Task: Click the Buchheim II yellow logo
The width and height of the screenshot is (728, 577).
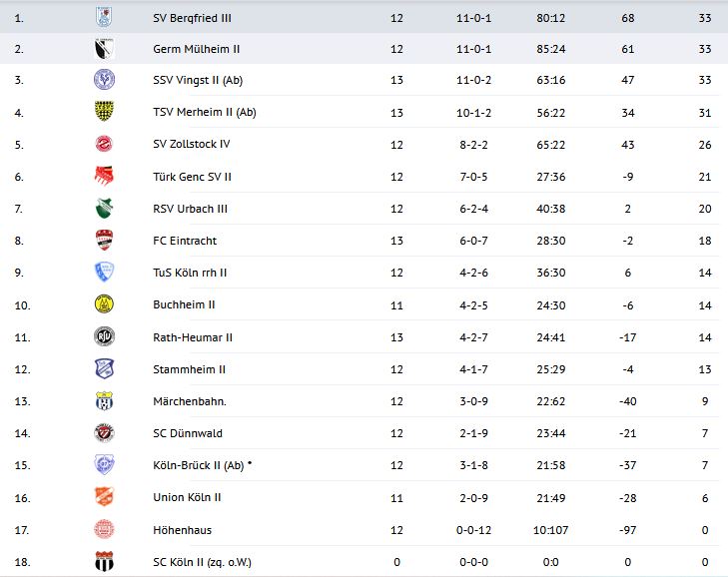Action: pos(104,304)
